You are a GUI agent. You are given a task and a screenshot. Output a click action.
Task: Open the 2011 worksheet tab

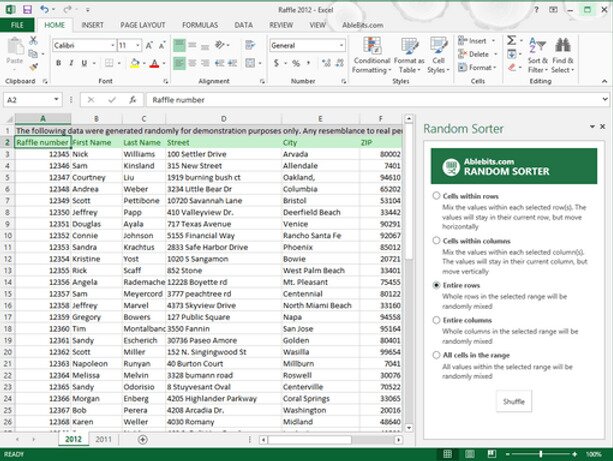pos(102,439)
